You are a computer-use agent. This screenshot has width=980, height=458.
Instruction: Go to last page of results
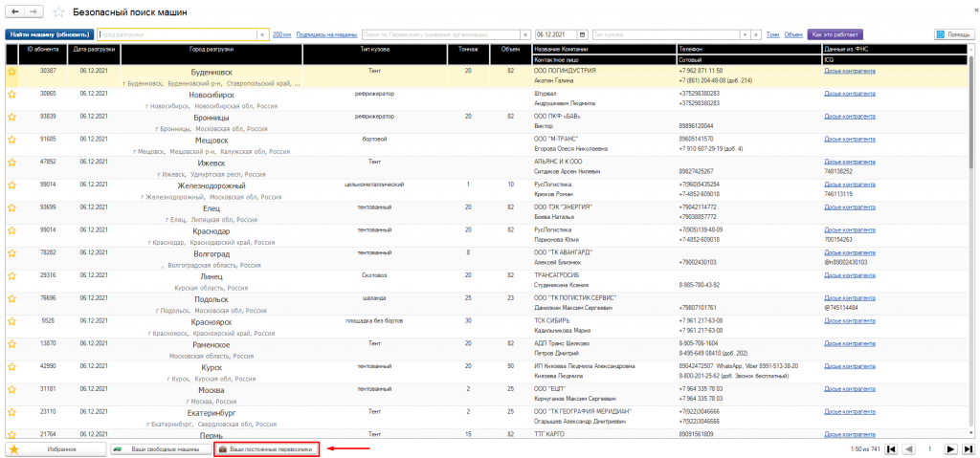[968, 448]
